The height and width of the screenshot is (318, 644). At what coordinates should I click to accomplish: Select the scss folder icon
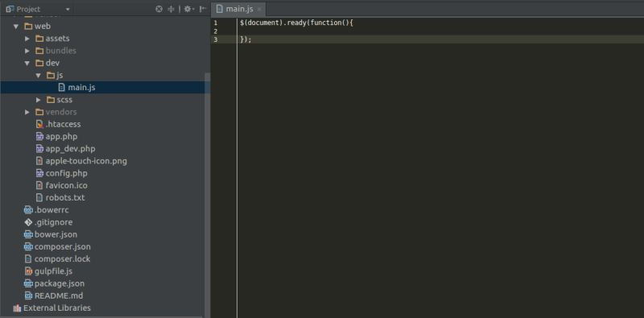51,100
